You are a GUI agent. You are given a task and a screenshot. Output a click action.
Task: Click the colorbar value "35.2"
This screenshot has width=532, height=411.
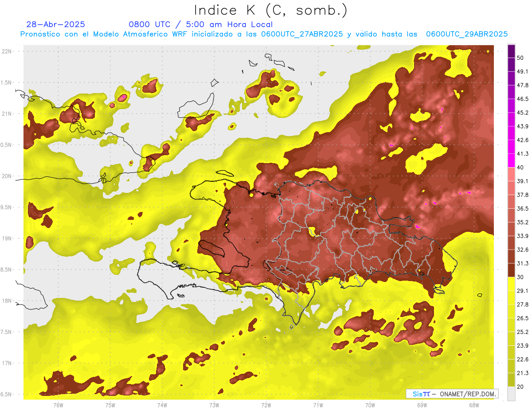tap(522, 222)
